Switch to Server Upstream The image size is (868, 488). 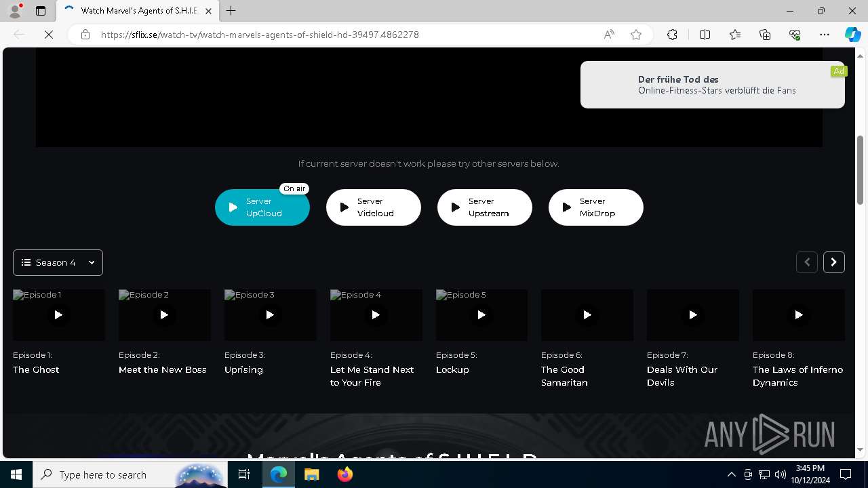(x=485, y=207)
